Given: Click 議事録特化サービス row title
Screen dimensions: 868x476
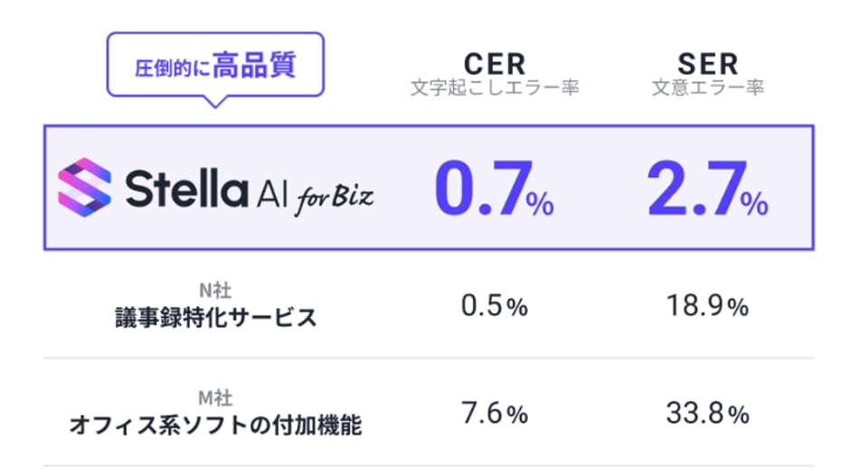Looking at the screenshot, I should point(215,318).
